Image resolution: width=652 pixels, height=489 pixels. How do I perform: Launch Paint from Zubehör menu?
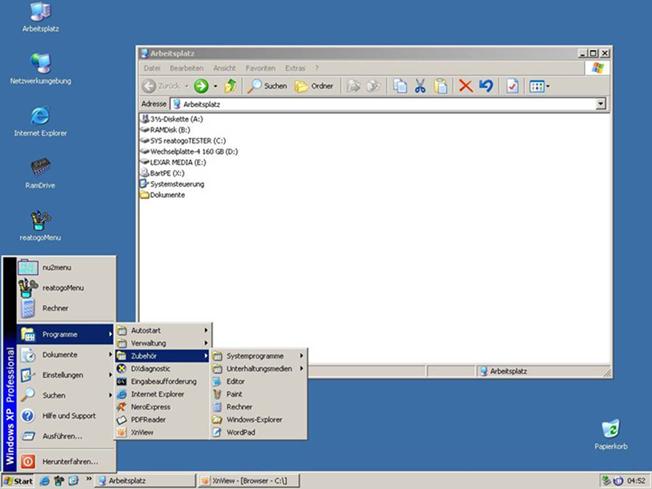[x=258, y=394]
